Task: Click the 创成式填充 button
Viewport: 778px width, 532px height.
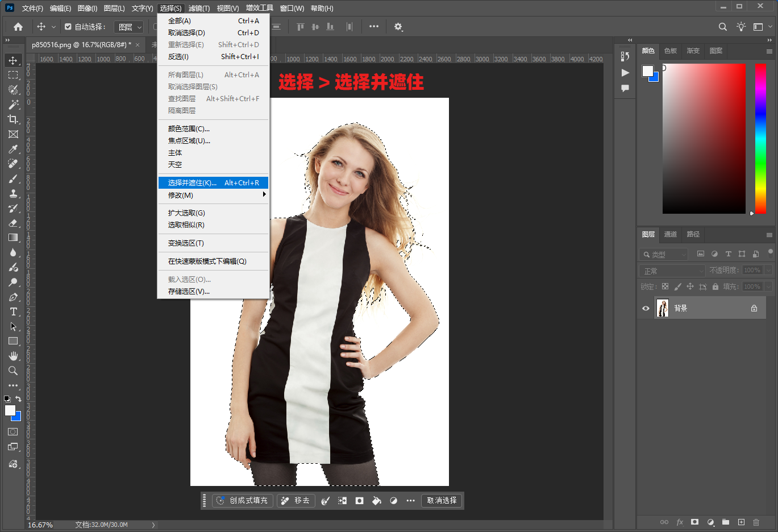Action: (x=243, y=501)
